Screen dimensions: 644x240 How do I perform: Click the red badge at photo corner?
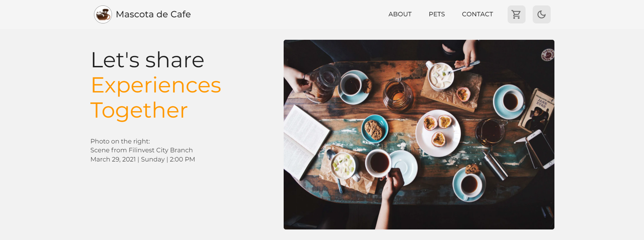(x=547, y=55)
